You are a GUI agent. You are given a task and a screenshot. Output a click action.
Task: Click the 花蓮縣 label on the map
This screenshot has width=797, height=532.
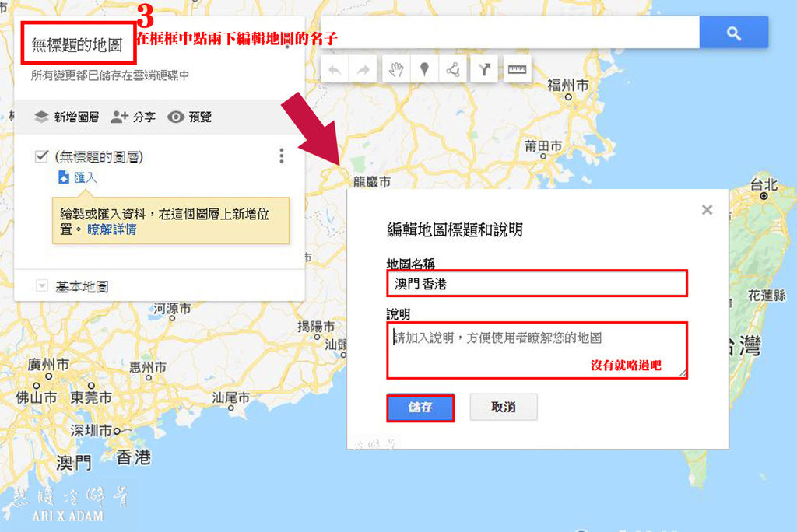[767, 295]
